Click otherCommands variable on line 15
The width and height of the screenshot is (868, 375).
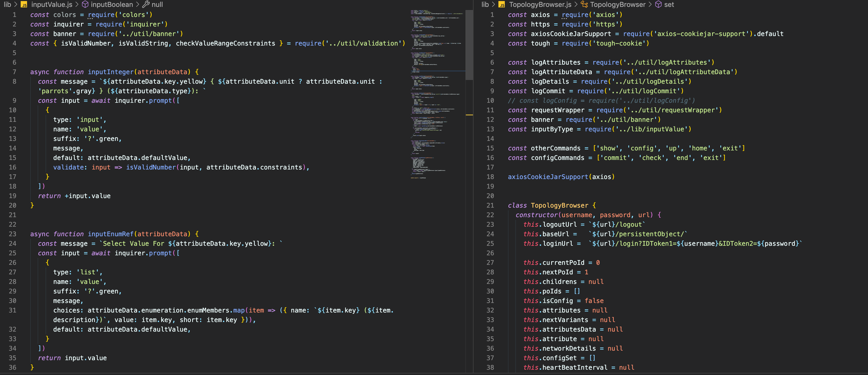point(556,148)
